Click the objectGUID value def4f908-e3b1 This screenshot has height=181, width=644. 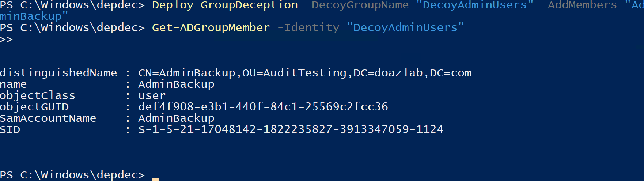point(263,107)
